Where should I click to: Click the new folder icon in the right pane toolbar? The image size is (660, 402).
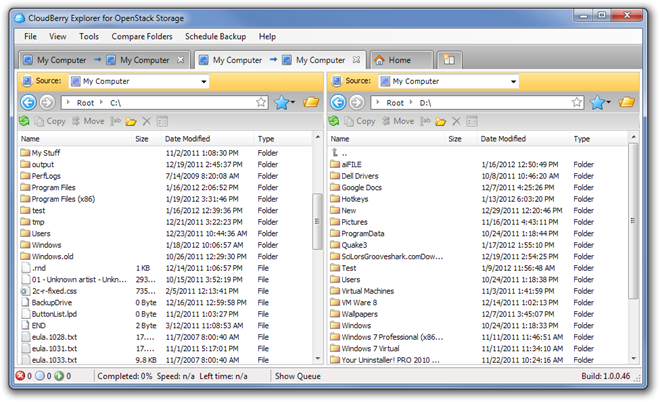[441, 122]
